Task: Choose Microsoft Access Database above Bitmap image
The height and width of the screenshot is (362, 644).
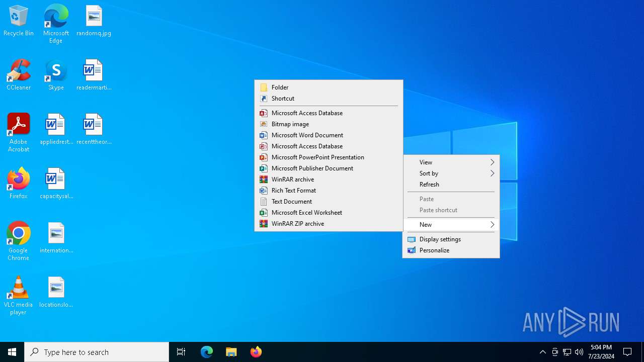Action: point(329,113)
